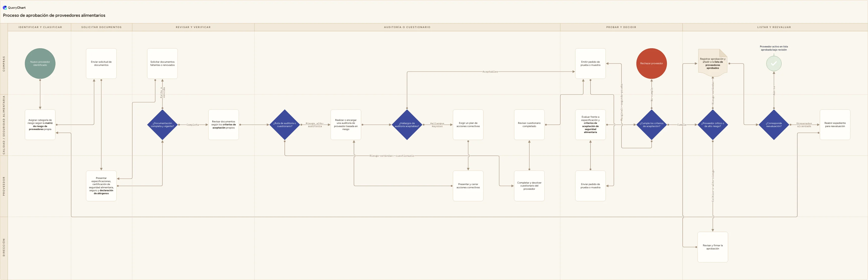
Task: Select the Registrar aprobación document shape
Action: [x=713, y=63]
